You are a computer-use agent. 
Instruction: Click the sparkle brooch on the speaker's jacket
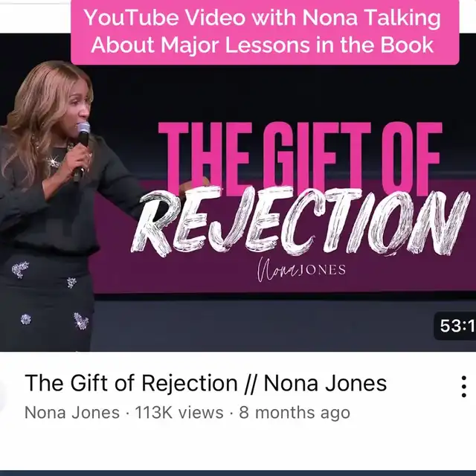point(53,162)
